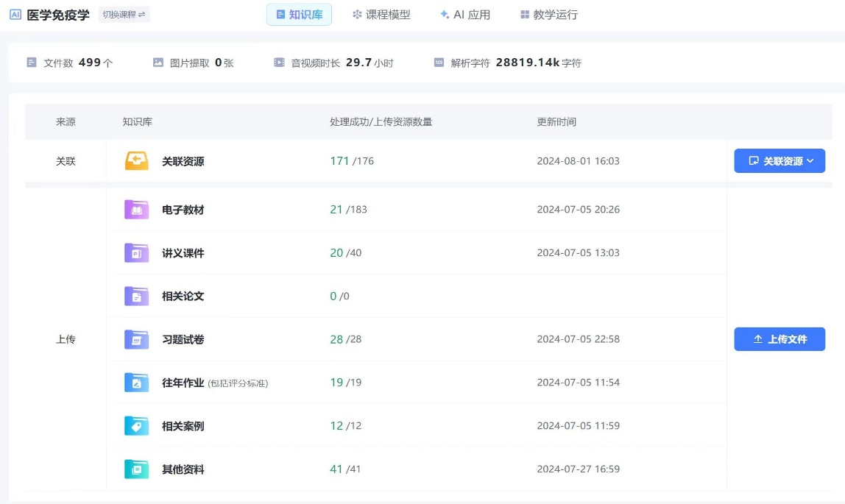Open the 电子教材 knowledge base
Viewport: 845px width, 504px height.
click(183, 210)
